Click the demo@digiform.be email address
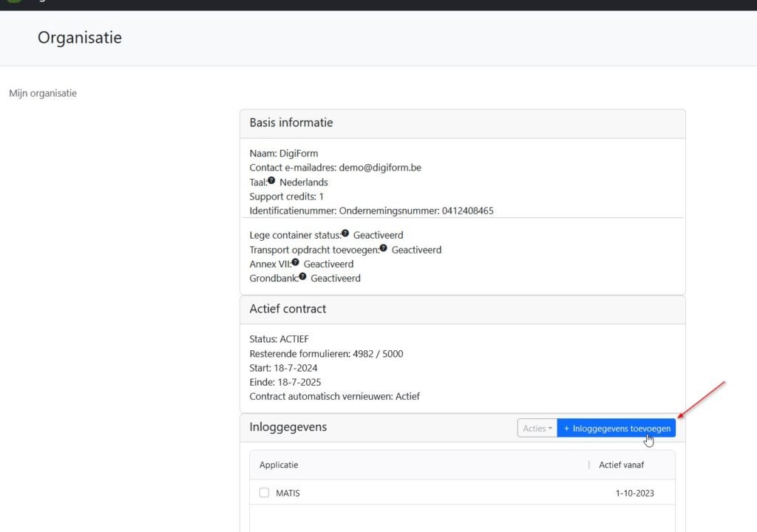 coord(380,168)
